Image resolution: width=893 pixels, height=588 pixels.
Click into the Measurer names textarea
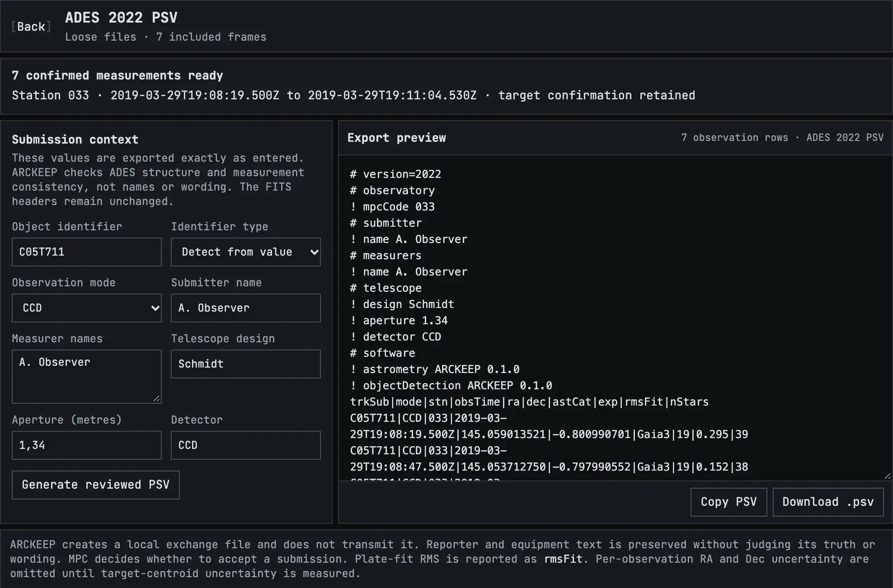click(87, 377)
